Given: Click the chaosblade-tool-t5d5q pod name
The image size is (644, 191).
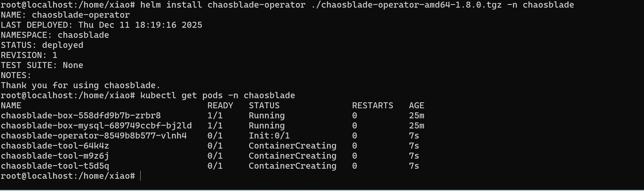Looking at the screenshot, I should (x=55, y=166).
